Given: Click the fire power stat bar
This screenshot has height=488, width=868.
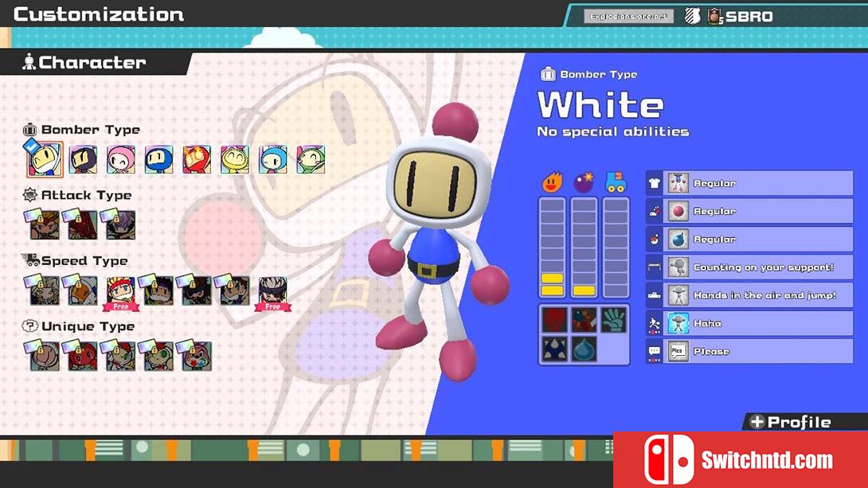Looking at the screenshot, I should point(552,248).
